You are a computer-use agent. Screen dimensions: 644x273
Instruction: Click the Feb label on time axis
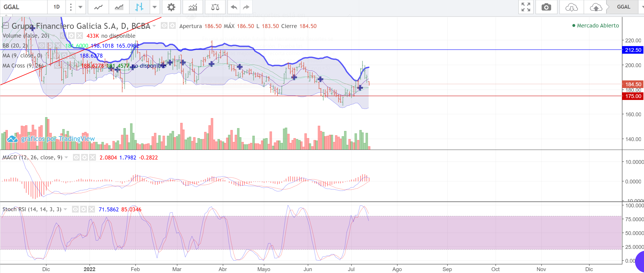(135, 269)
